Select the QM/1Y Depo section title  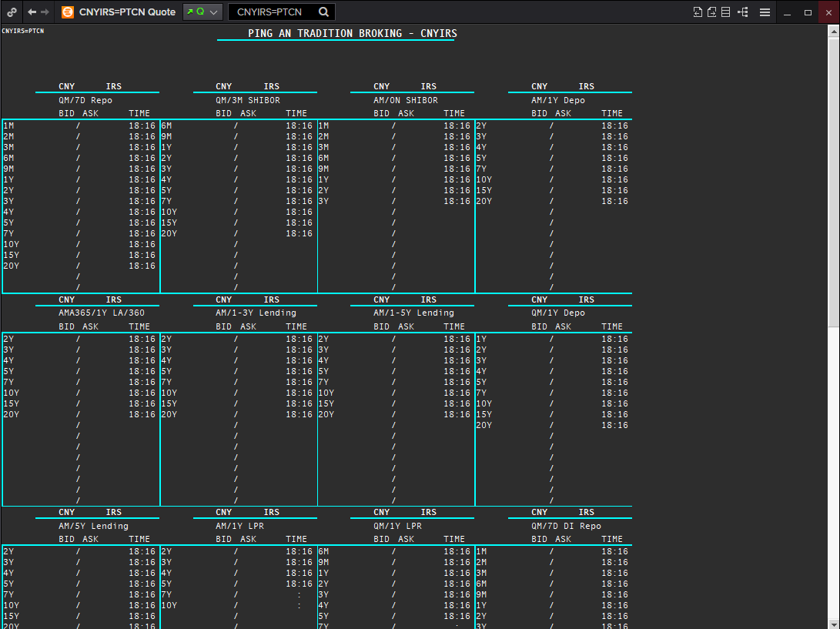coord(558,313)
